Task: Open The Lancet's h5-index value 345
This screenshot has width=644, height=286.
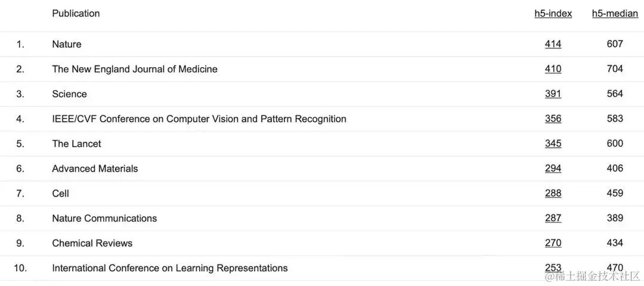Action: pos(553,144)
